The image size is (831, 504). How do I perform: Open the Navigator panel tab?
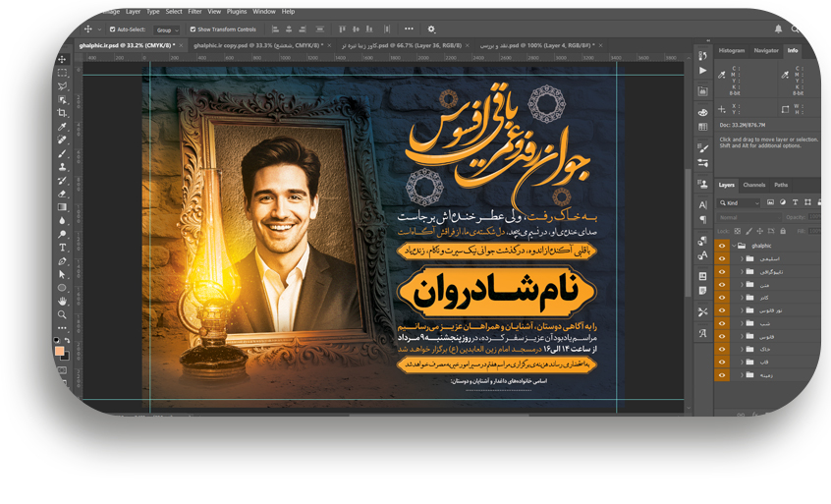(765, 50)
